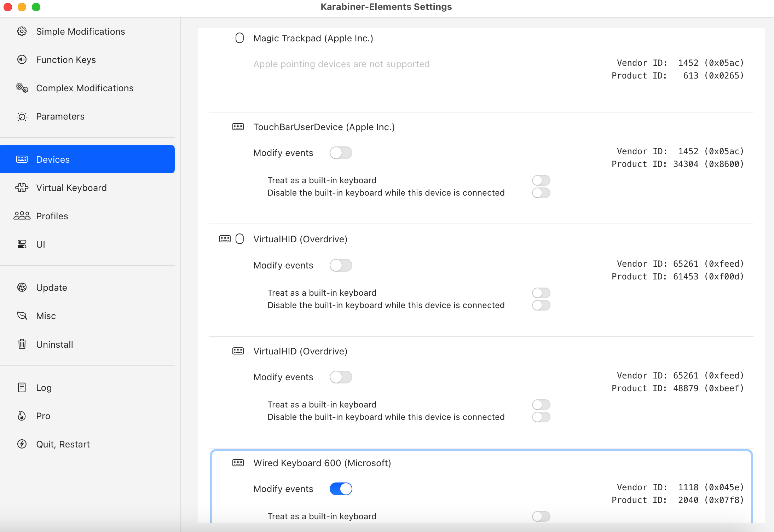Open the Parameters section
The image size is (774, 532).
point(60,116)
